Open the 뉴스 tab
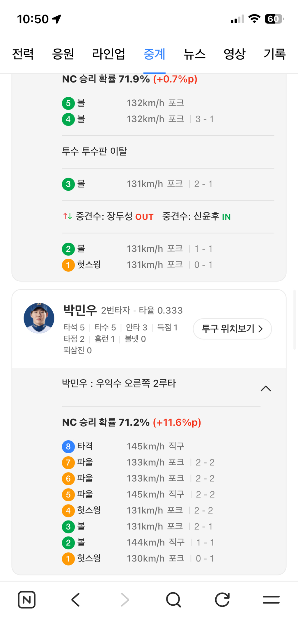Viewport: 298px width, 644px height. (x=194, y=54)
